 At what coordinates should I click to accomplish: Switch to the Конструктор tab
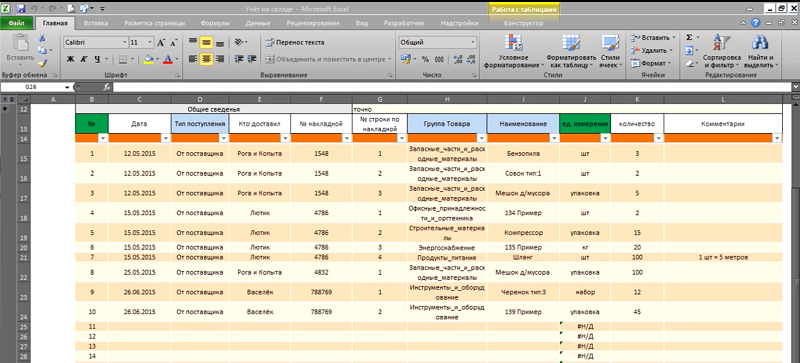[523, 23]
